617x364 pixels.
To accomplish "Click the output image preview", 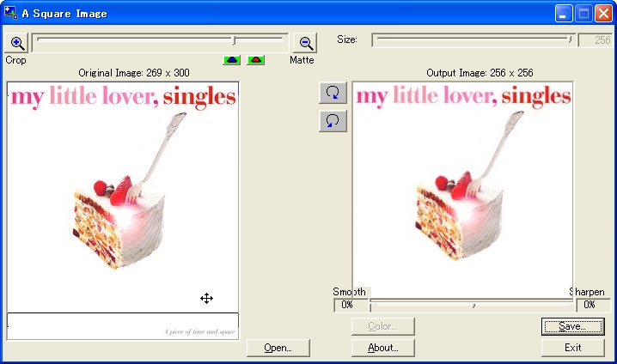I will tap(462, 190).
